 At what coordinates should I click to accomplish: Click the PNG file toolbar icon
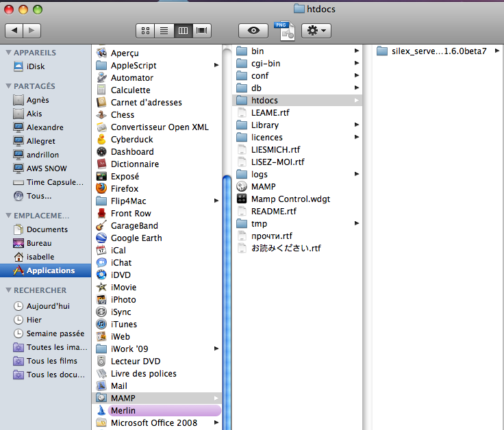tap(284, 31)
